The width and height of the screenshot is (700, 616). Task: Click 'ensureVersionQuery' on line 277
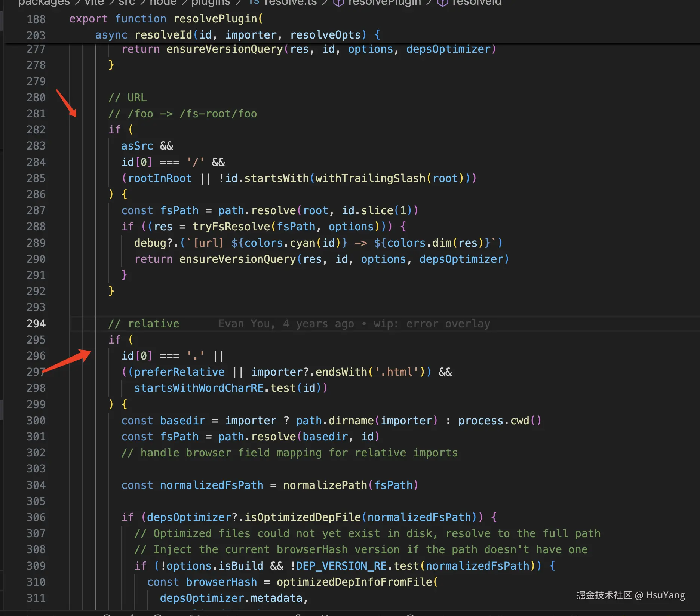(x=225, y=49)
